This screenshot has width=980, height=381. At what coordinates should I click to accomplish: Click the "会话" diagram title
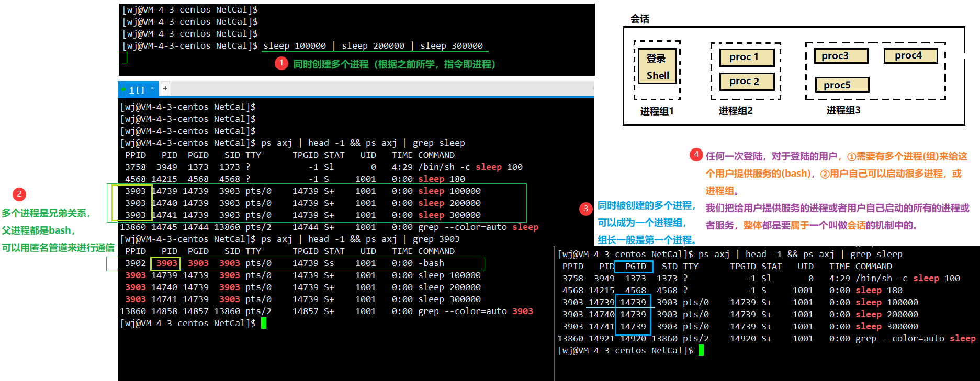tap(640, 19)
